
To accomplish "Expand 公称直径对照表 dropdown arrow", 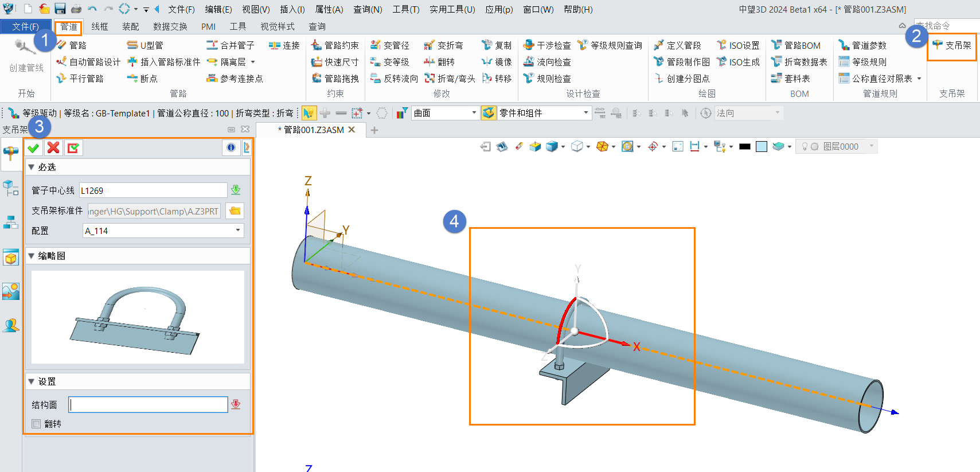I will [919, 79].
